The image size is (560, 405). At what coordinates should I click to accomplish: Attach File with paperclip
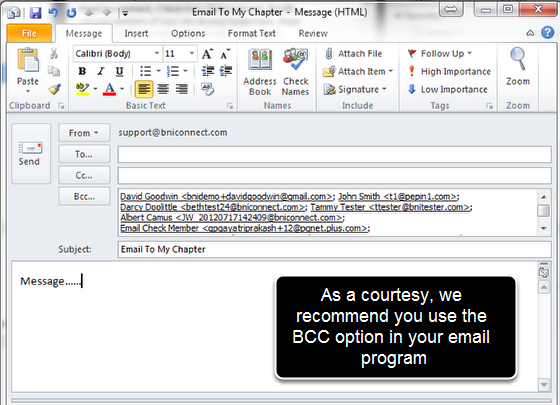pos(353,54)
